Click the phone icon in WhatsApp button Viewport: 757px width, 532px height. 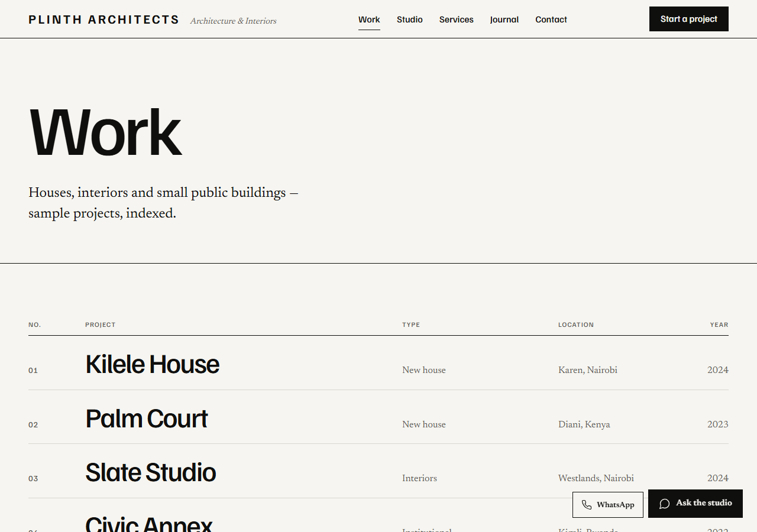click(587, 505)
